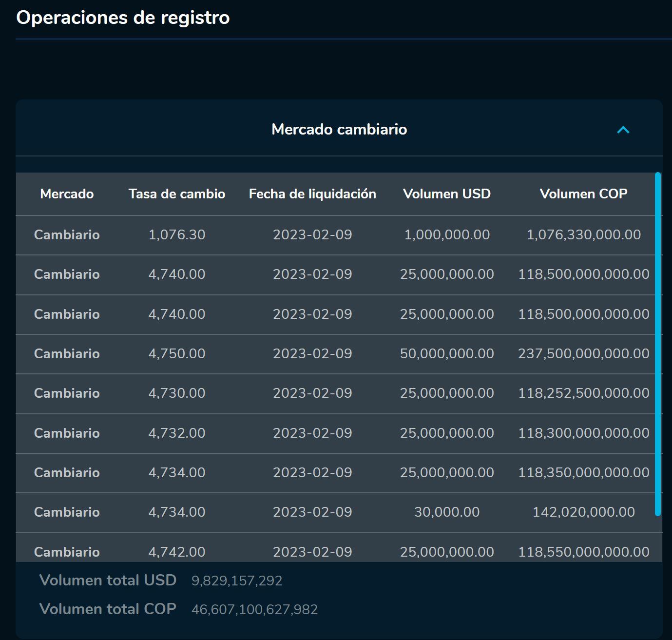Click the Operaciones de registro page title
Image resolution: width=672 pixels, height=640 pixels.
tap(123, 18)
